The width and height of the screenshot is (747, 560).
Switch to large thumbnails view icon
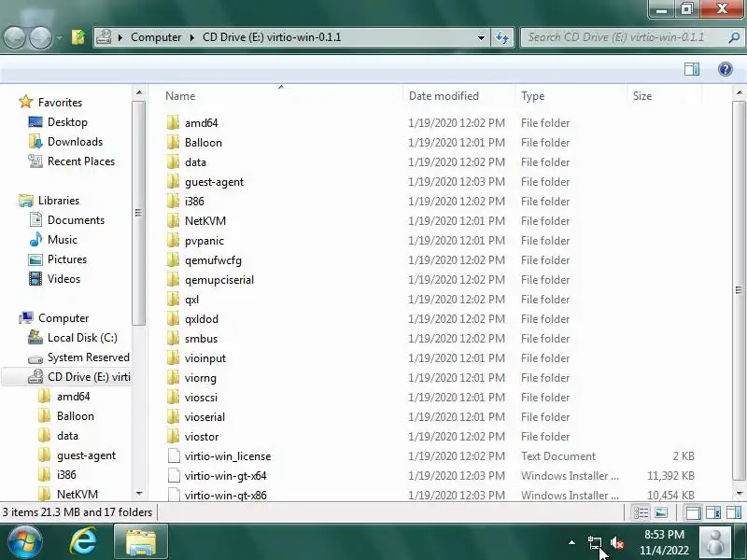coord(661,512)
